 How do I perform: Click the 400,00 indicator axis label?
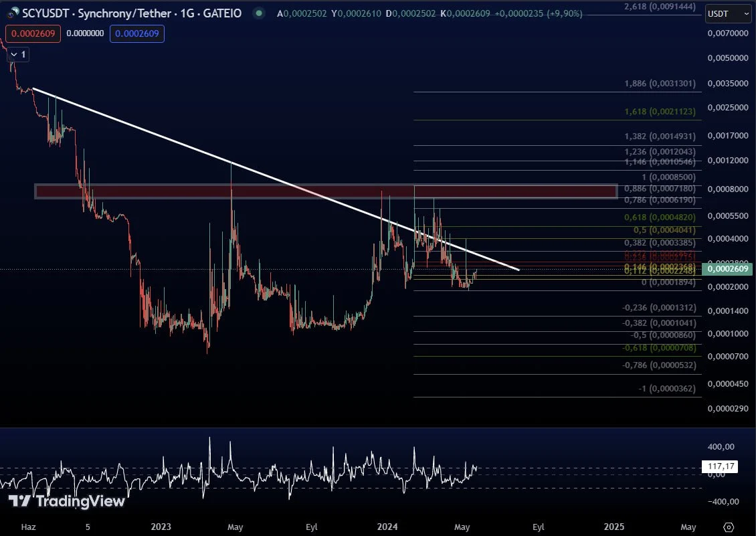click(721, 447)
